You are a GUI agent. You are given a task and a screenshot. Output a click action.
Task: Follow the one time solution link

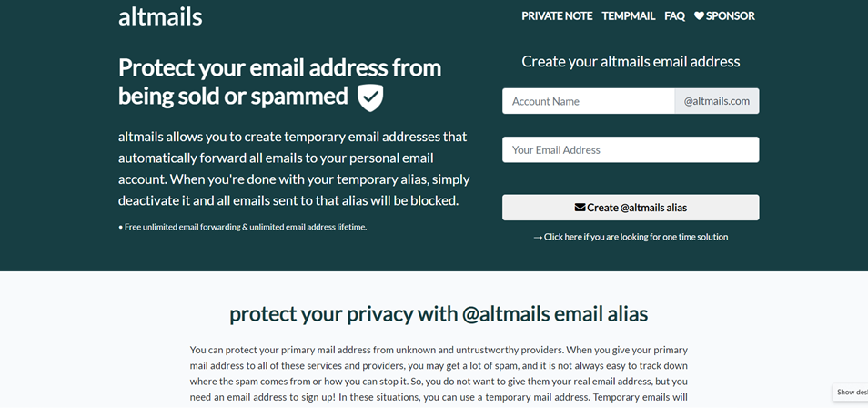coord(636,237)
